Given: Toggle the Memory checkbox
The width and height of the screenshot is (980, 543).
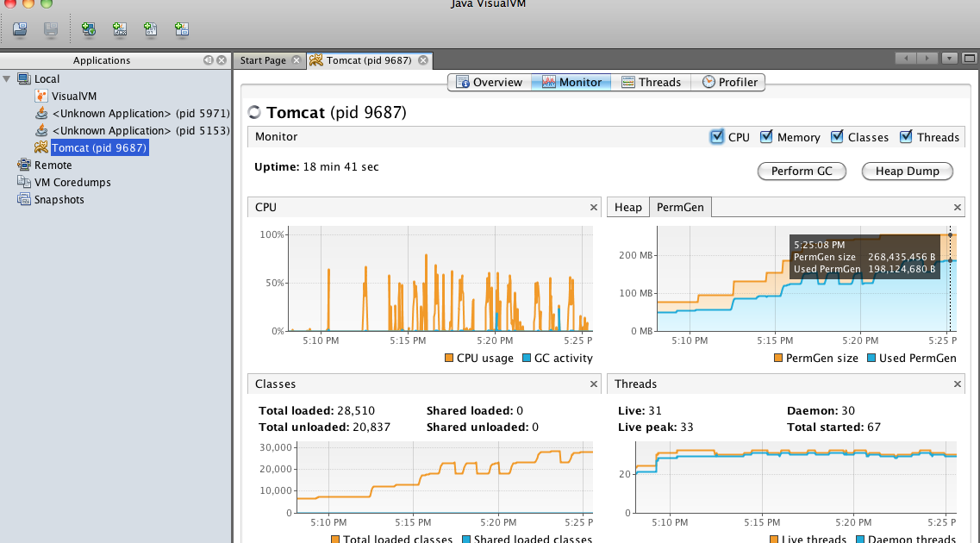Looking at the screenshot, I should (766, 137).
